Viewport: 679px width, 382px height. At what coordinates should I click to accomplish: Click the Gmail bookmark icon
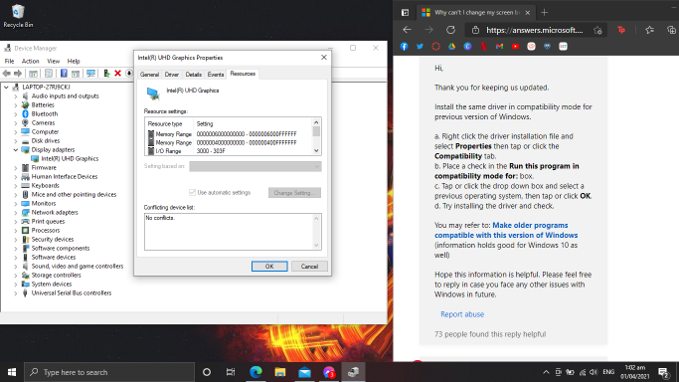[x=499, y=46]
